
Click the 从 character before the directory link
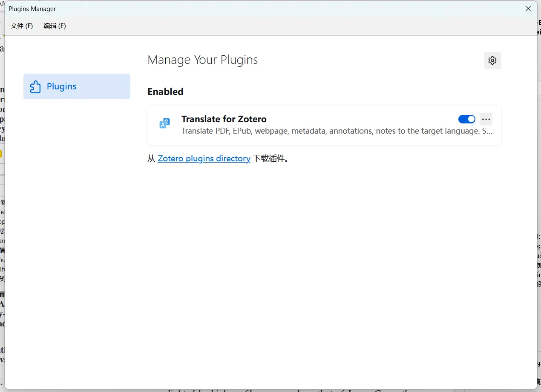[x=151, y=159]
